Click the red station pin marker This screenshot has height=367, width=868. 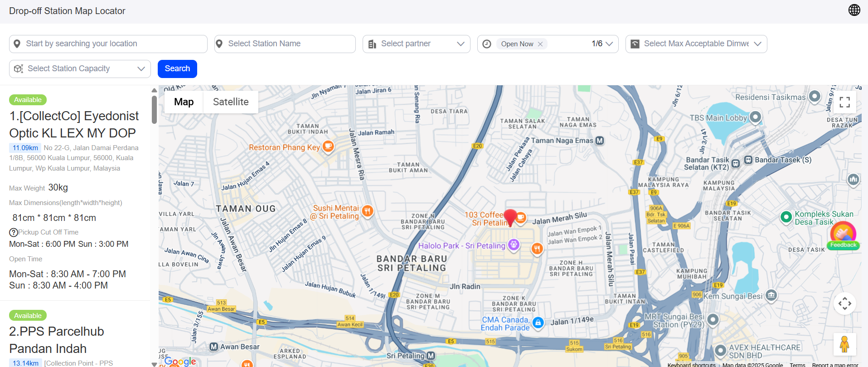pos(510,218)
